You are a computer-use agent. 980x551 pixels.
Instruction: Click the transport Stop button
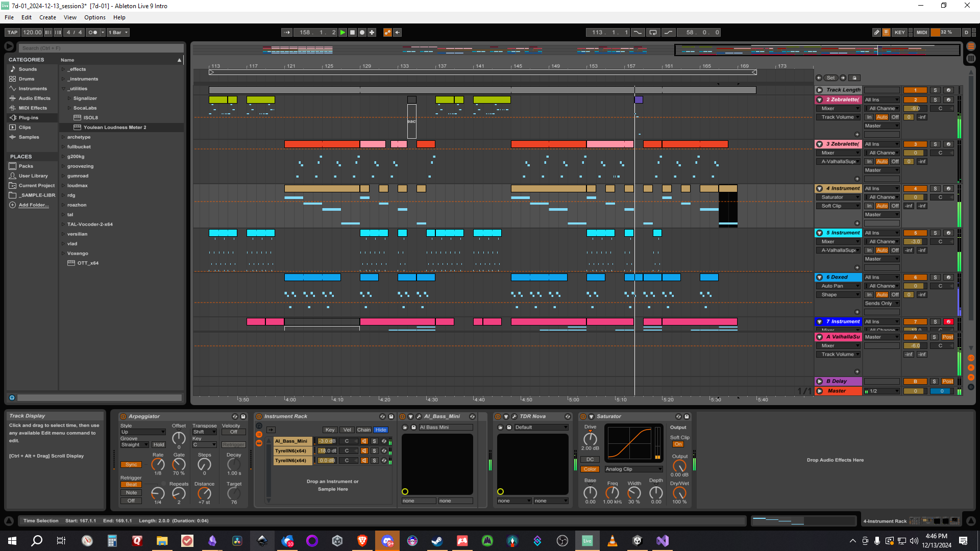(352, 32)
